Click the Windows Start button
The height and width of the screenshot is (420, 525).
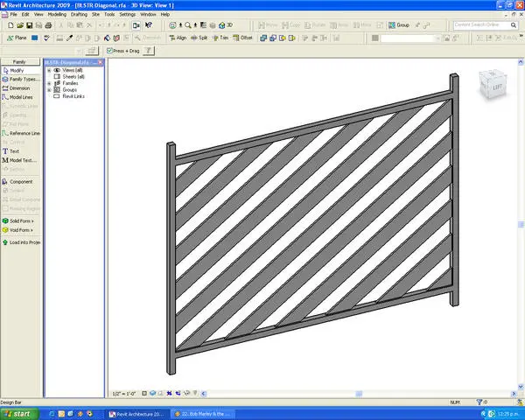point(19,414)
